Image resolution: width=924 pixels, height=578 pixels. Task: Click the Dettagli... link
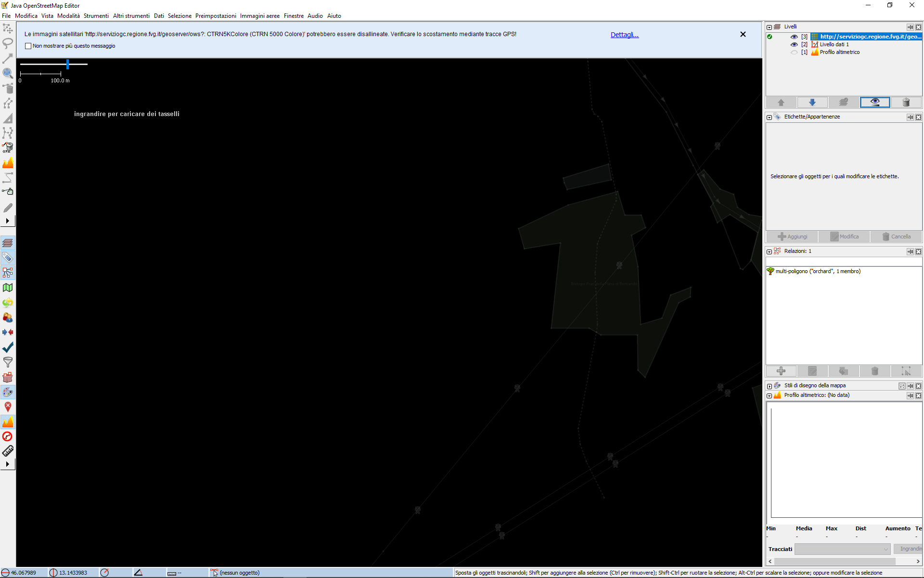tap(625, 35)
